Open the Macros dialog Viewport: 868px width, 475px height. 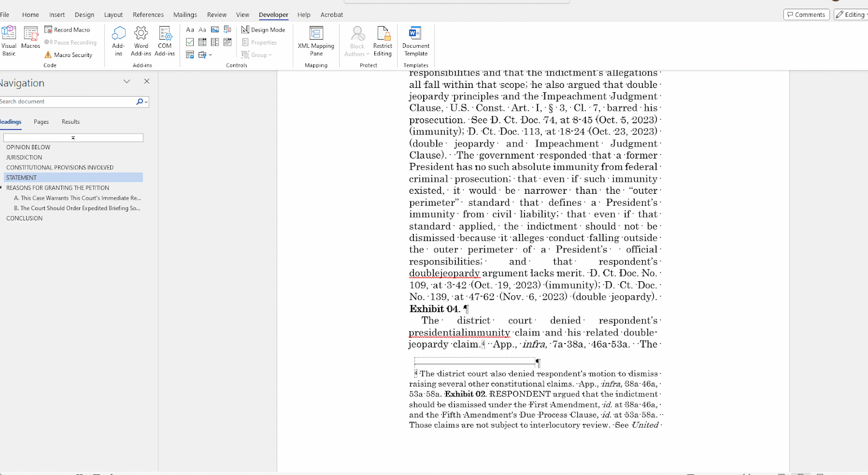(x=31, y=38)
